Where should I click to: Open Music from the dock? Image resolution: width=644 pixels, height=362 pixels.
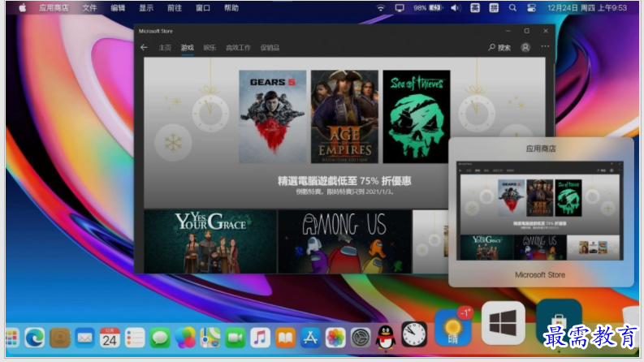pyautogui.click(x=260, y=338)
